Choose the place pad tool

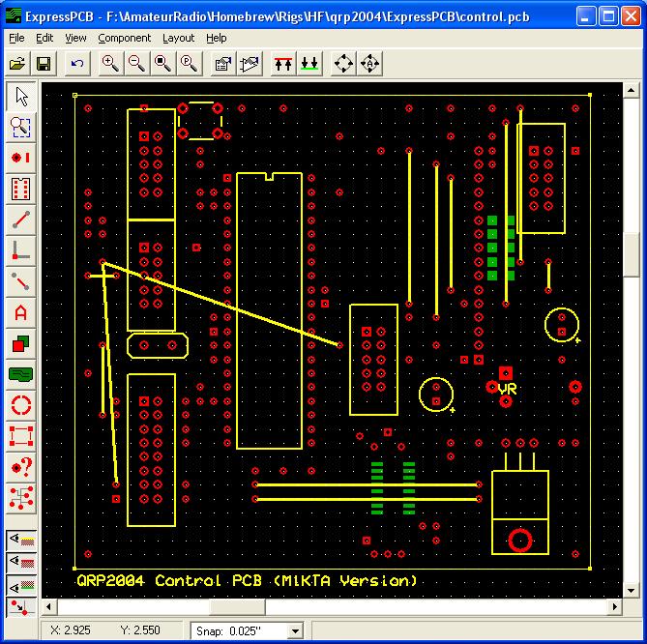tap(21, 158)
